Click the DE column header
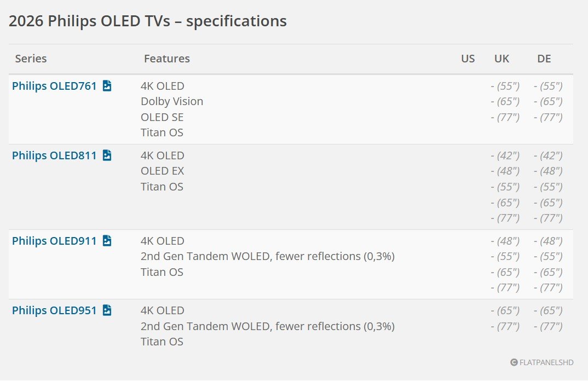The width and height of the screenshot is (588, 381). (x=544, y=59)
